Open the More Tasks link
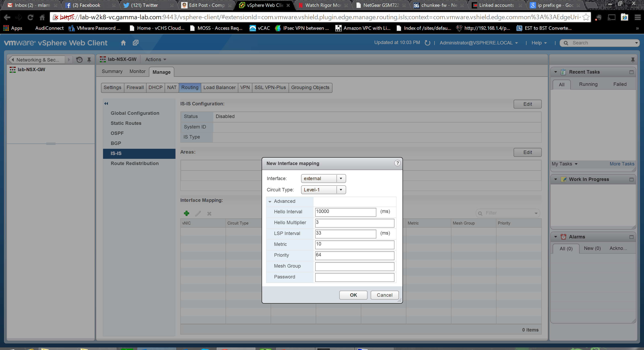The width and height of the screenshot is (644, 350). pos(621,164)
